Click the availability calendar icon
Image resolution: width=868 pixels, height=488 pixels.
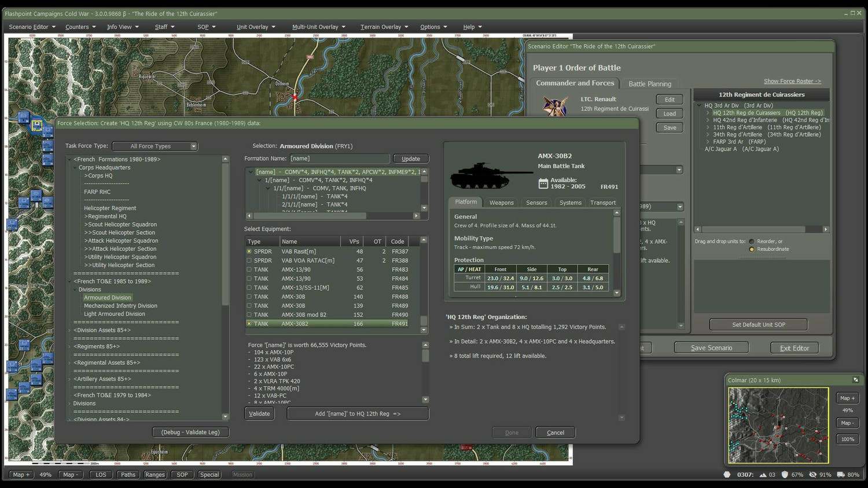(x=543, y=183)
